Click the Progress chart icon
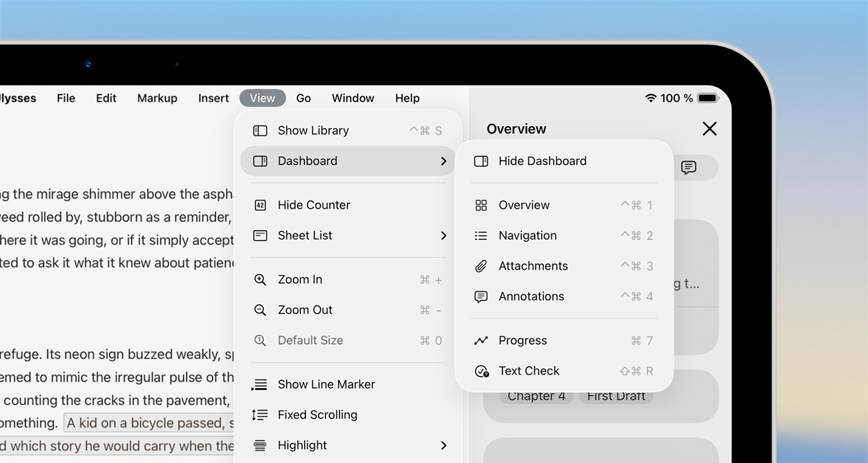Viewport: 868px width, 463px height. click(x=481, y=341)
